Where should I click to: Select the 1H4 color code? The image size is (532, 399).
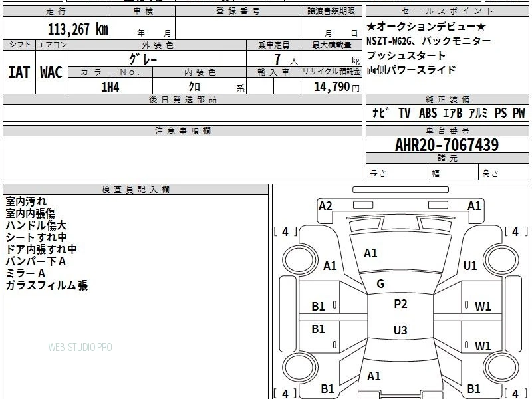(110, 87)
